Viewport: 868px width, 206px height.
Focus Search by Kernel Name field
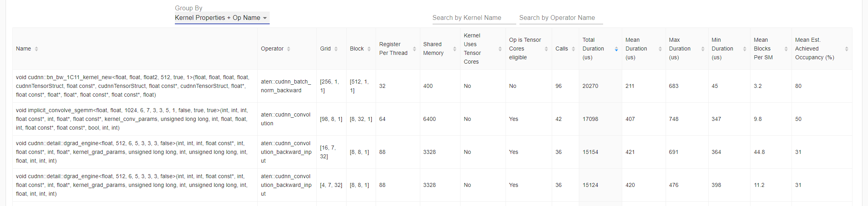473,18
